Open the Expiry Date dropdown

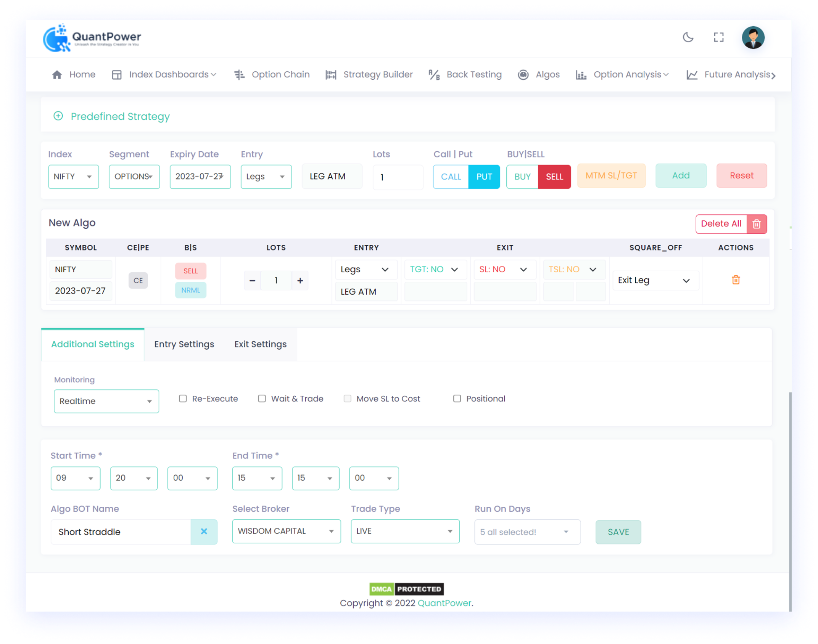tap(200, 177)
